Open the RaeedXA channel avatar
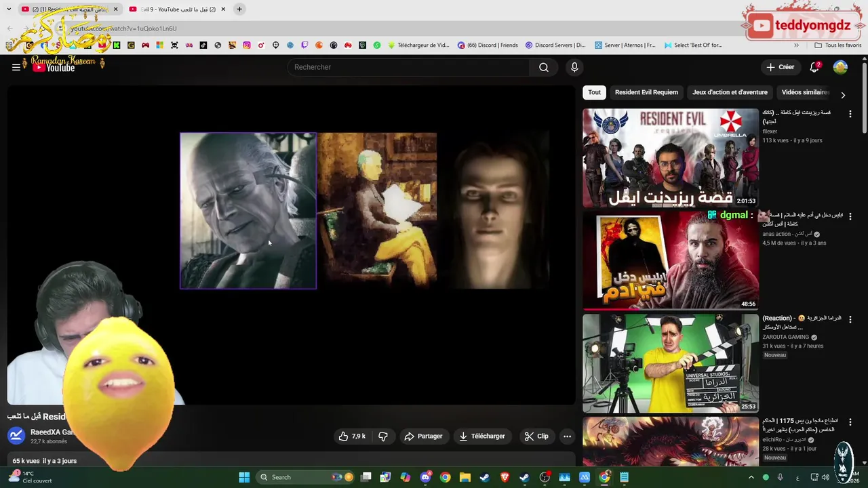The width and height of the screenshot is (868, 488). click(16, 436)
